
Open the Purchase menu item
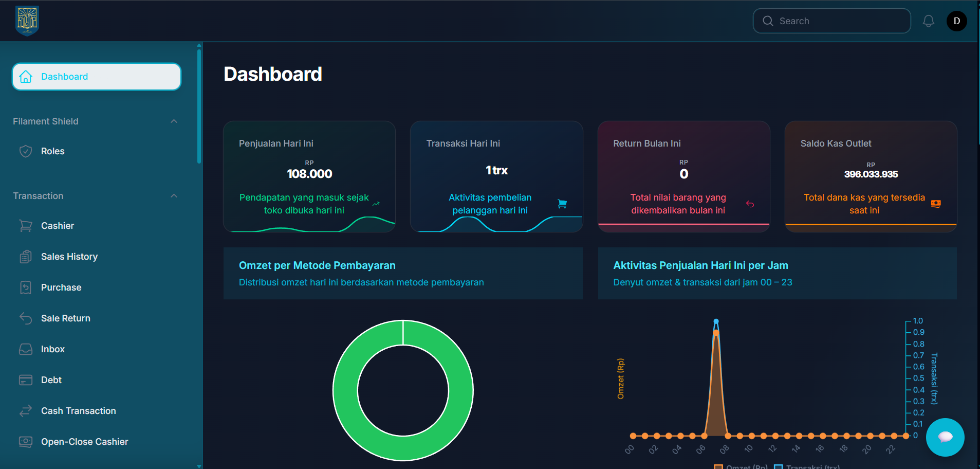61,287
